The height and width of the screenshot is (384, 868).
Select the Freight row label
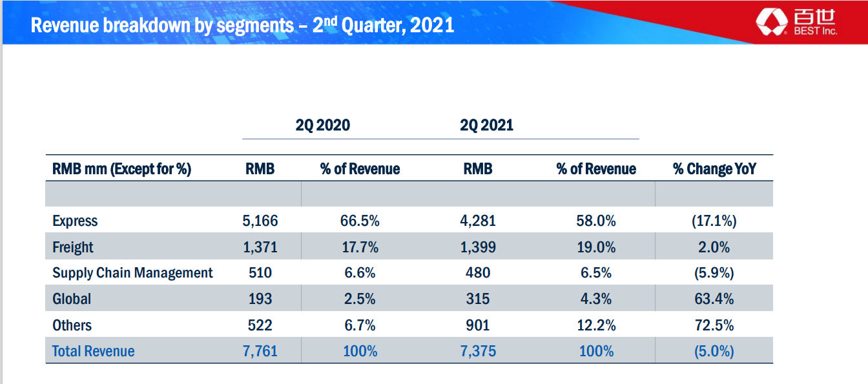pyautogui.click(x=73, y=247)
